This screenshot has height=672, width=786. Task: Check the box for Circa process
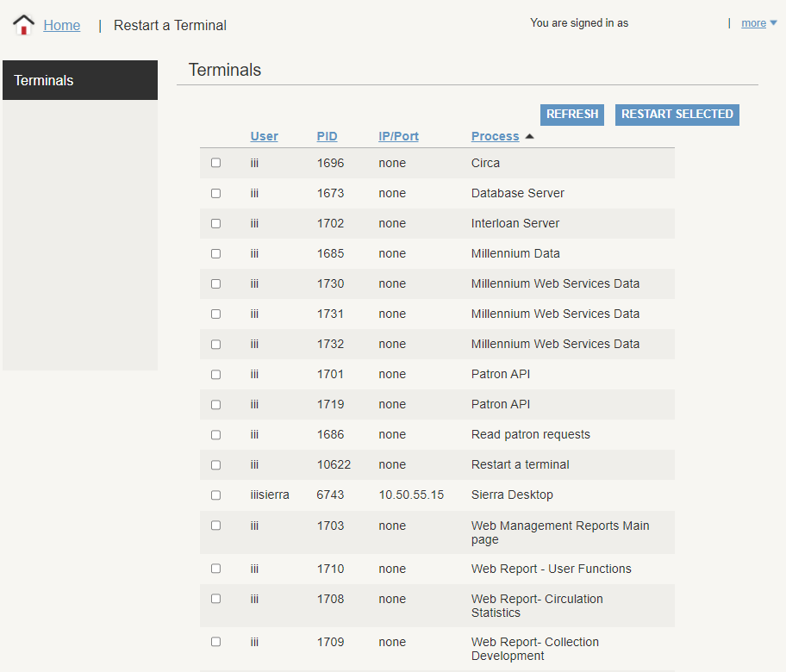215,163
